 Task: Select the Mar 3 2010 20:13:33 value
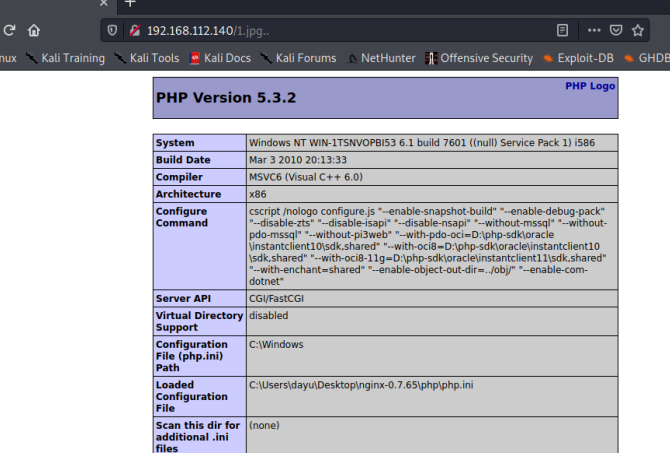pos(298,160)
